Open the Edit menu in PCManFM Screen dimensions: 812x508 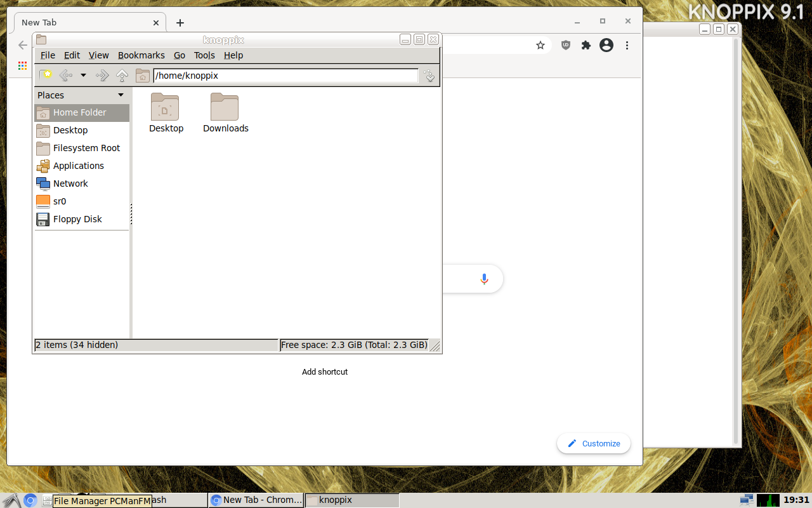(x=72, y=55)
